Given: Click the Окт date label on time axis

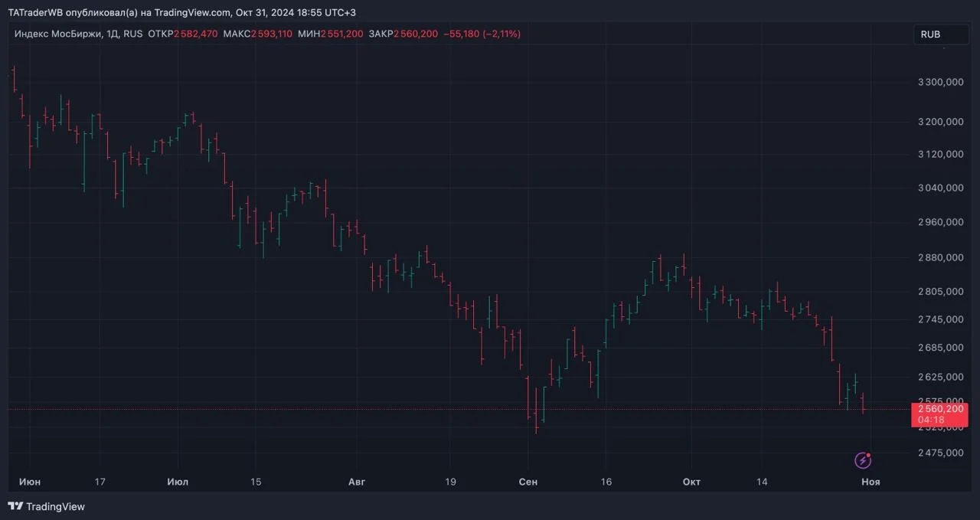Looking at the screenshot, I should tap(691, 482).
